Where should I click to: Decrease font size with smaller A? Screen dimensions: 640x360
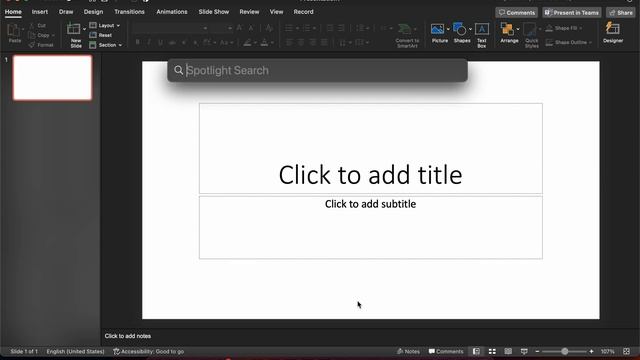(251, 28)
